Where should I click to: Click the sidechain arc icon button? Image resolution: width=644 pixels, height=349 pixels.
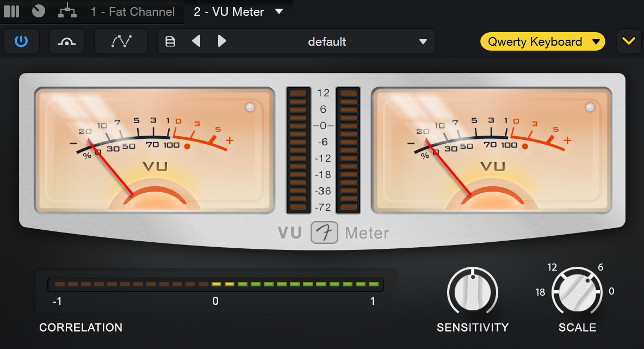67,41
